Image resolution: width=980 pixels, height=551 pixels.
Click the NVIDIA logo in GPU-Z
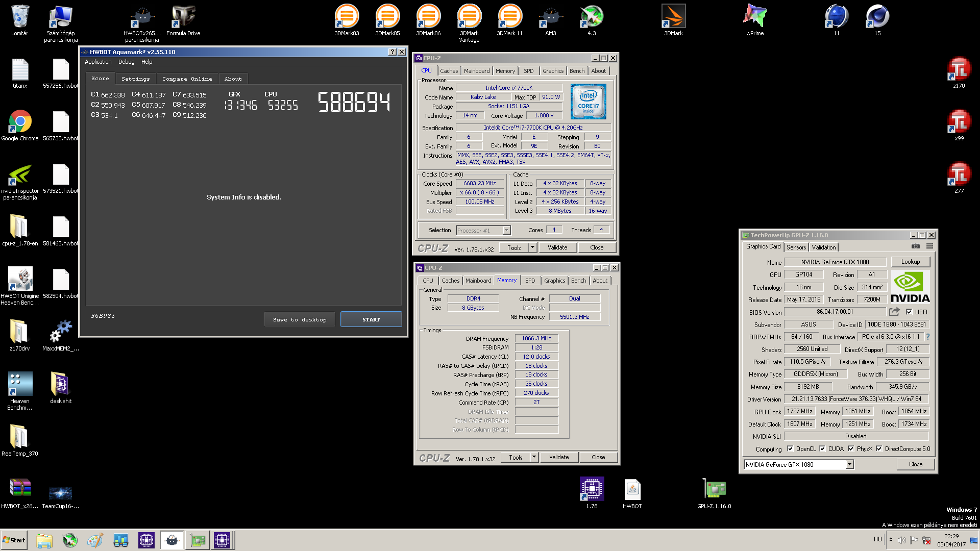[910, 286]
